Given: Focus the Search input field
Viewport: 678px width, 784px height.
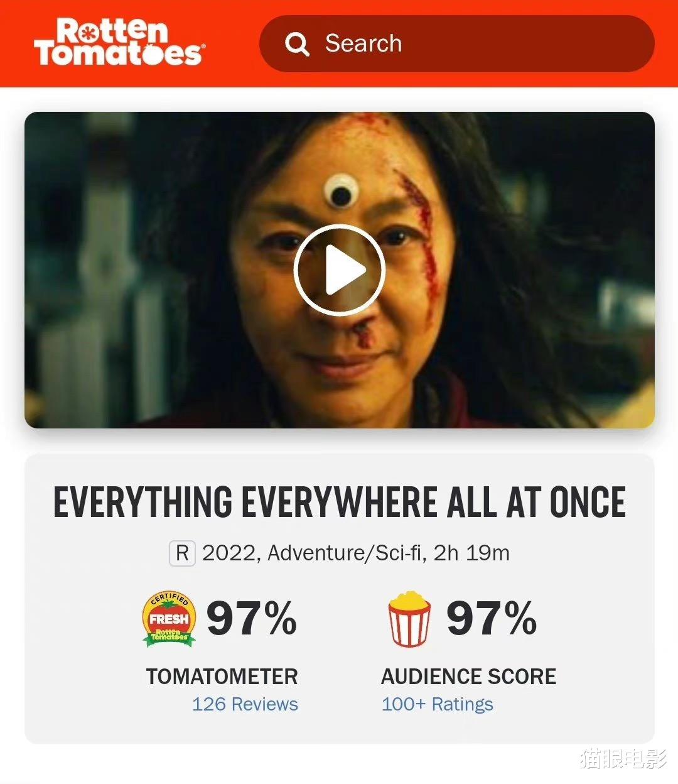Looking at the screenshot, I should (457, 43).
